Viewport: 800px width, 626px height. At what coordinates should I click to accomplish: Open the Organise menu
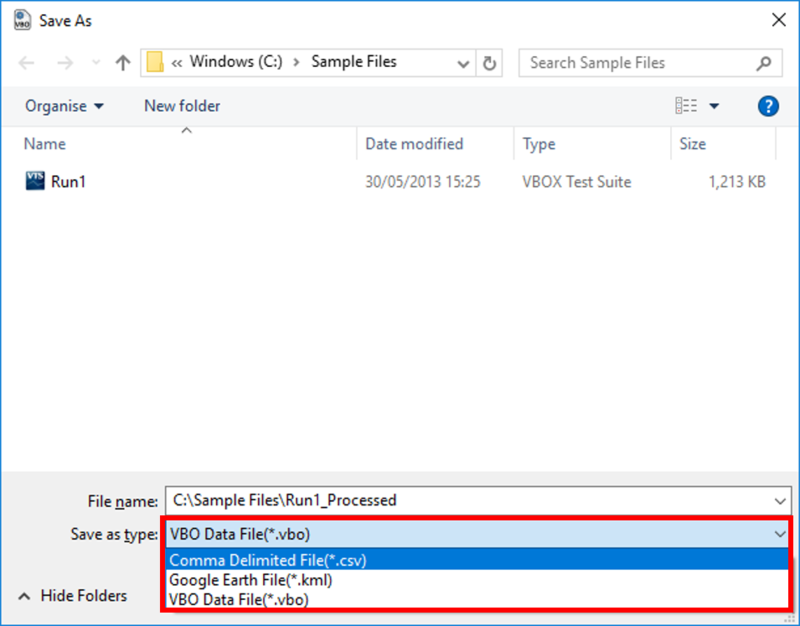(x=64, y=106)
